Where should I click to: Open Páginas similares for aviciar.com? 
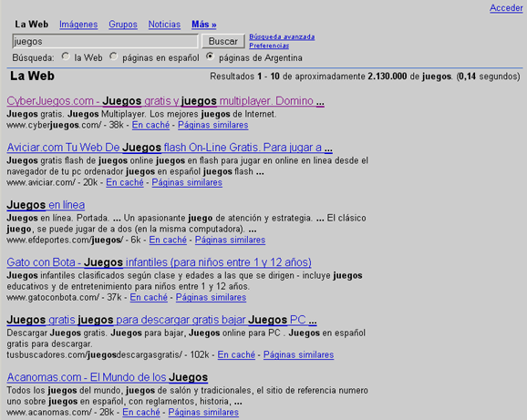[187, 182]
